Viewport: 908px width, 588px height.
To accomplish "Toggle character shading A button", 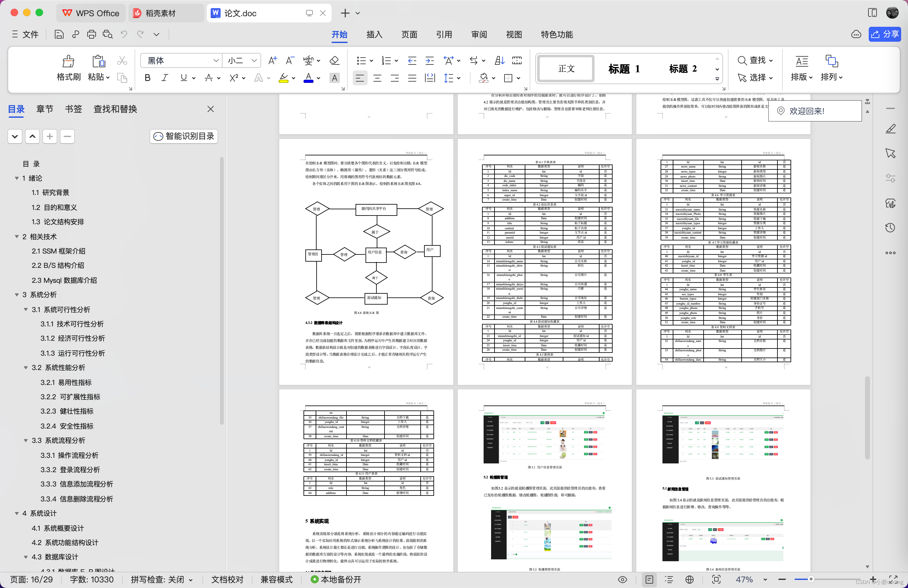I will tap(335, 78).
